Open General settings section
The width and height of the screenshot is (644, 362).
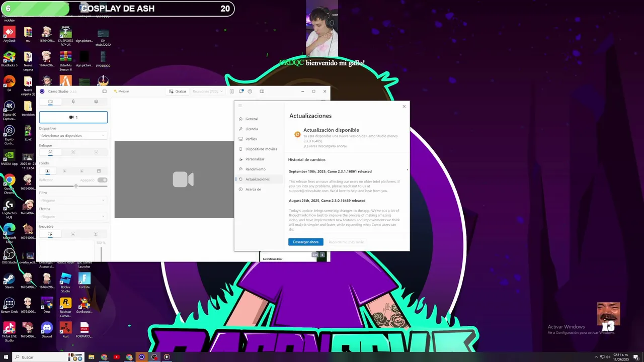tap(259, 119)
